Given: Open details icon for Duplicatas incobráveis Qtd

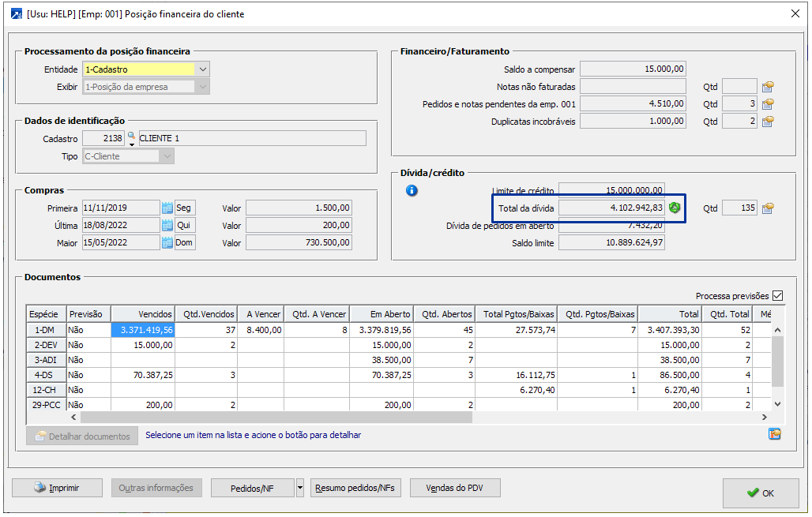Looking at the screenshot, I should [768, 121].
